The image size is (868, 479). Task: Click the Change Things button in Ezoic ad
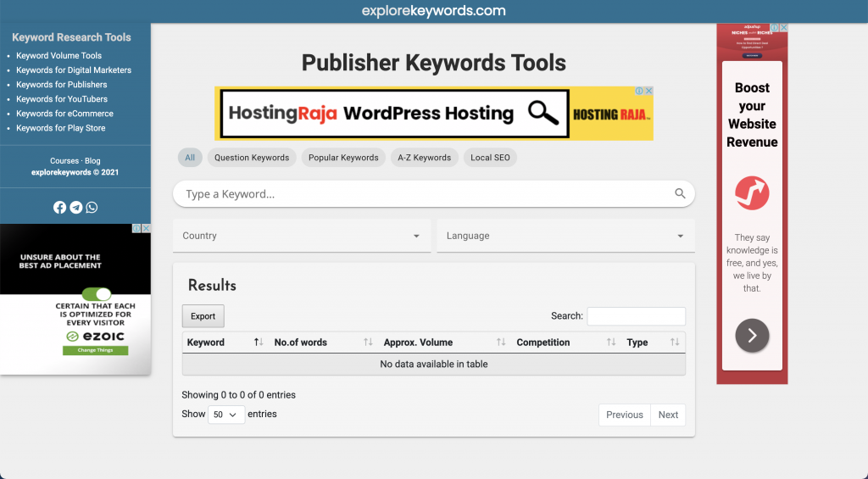click(95, 350)
